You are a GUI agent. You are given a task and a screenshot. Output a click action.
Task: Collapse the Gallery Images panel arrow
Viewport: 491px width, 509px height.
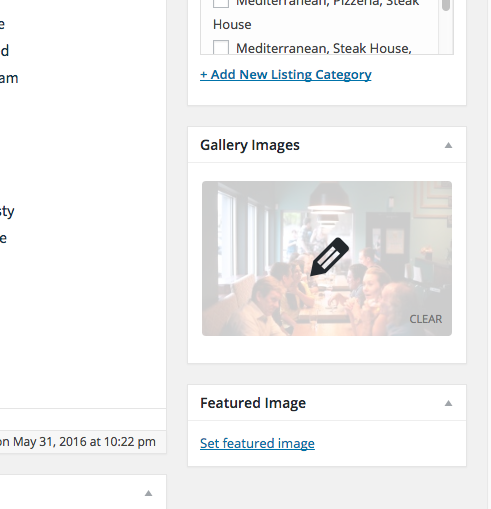[448, 145]
